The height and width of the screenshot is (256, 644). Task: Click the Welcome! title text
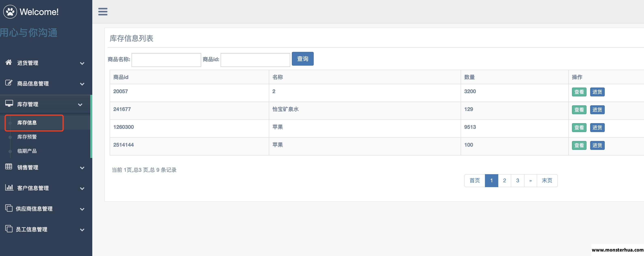(39, 12)
